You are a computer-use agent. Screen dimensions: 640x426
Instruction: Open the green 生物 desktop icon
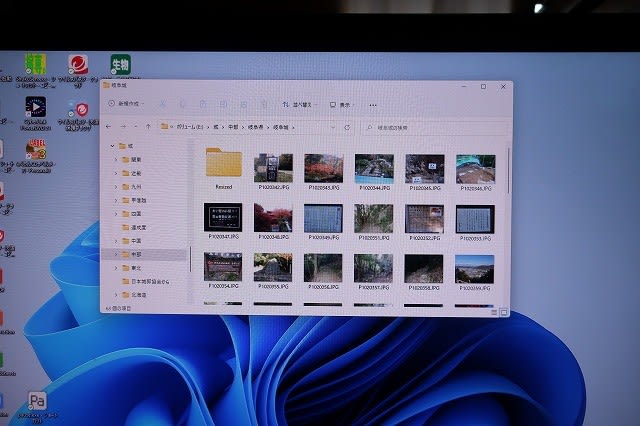(x=121, y=66)
